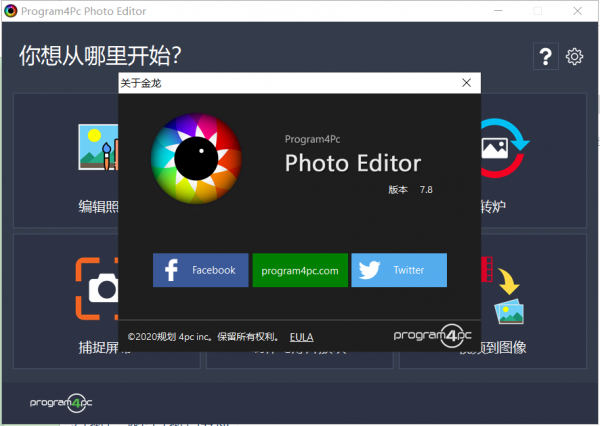
Task: Minimize the Program4Pc Photo Editor window
Action: click(x=498, y=11)
